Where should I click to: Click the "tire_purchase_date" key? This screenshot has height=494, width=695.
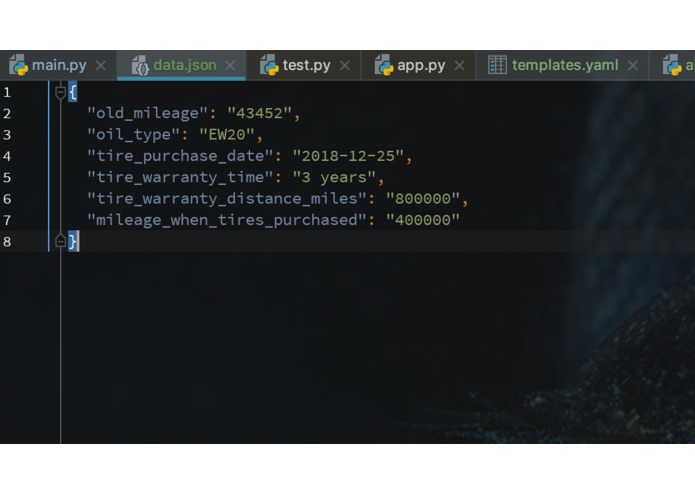pyautogui.click(x=180, y=156)
